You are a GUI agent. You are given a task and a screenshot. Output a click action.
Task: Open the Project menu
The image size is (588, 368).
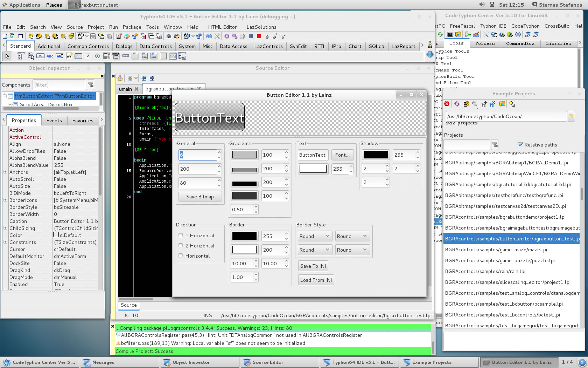96,27
